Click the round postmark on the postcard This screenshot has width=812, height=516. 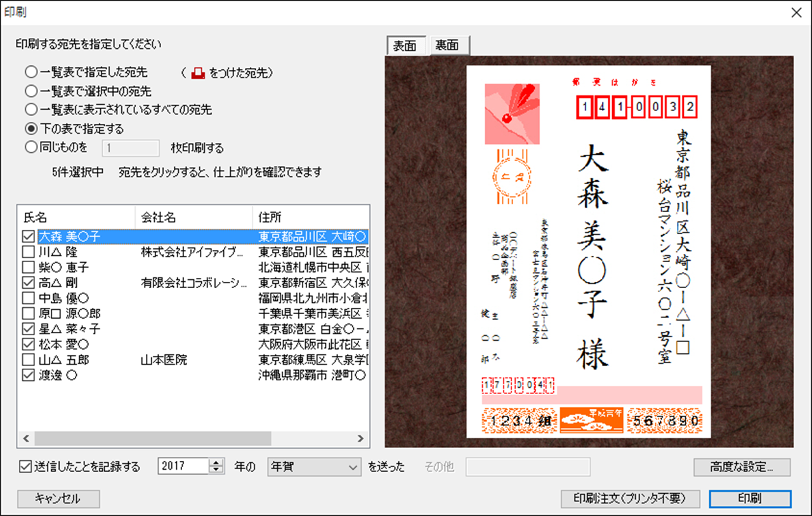[x=511, y=176]
